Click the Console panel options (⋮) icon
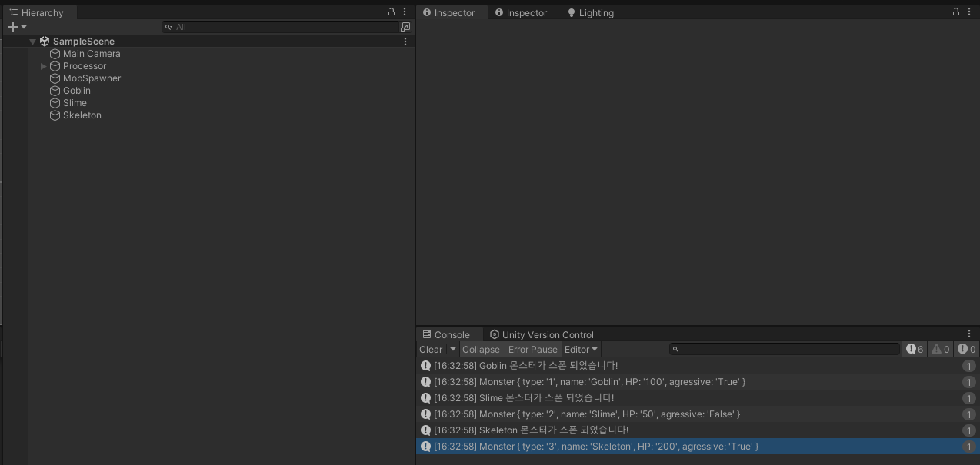Viewport: 980px width, 465px height. click(968, 333)
